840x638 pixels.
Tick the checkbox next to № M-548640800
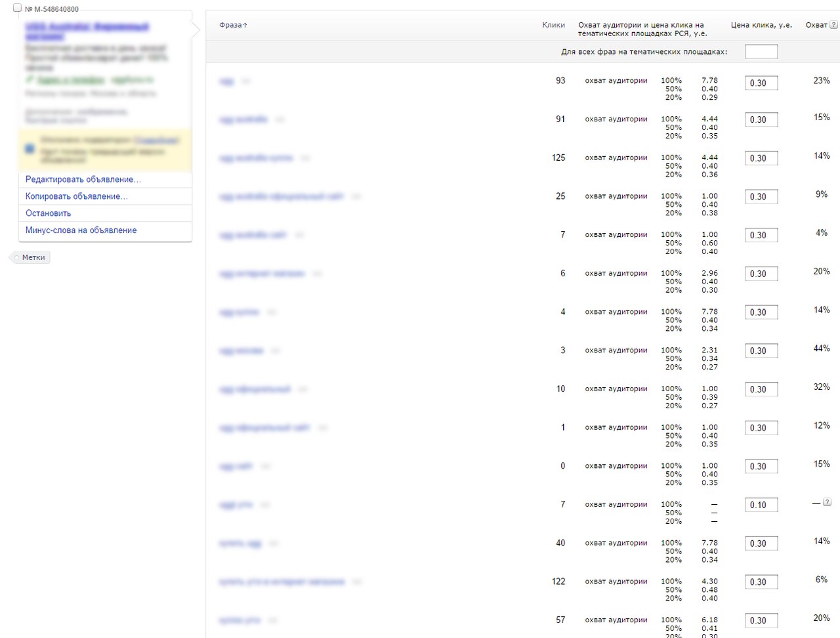click(18, 8)
